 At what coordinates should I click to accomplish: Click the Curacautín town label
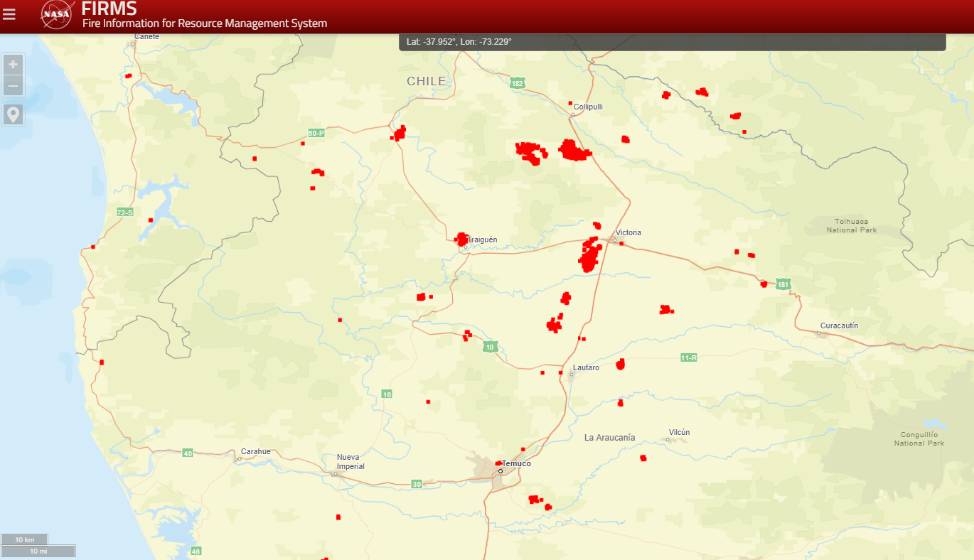[x=839, y=325]
